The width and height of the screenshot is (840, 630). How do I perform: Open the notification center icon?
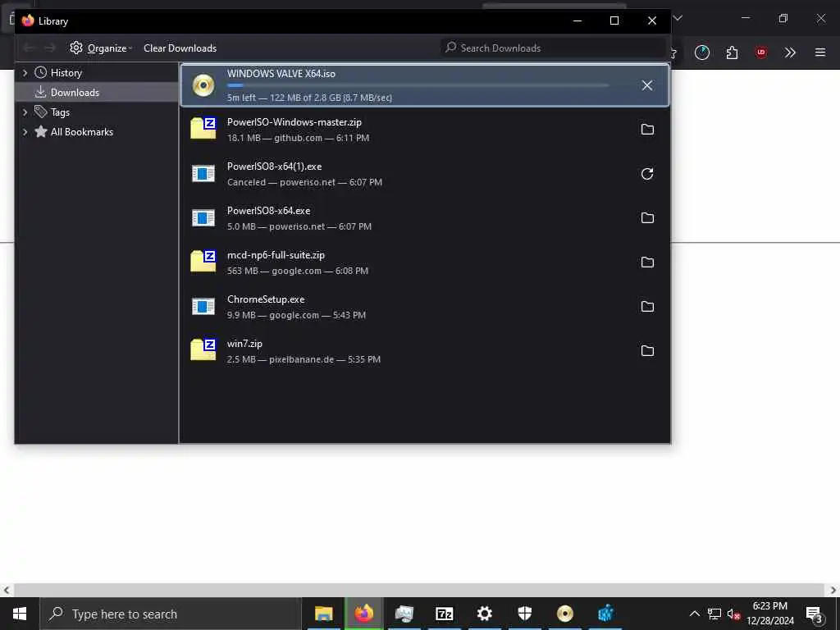[814, 614]
